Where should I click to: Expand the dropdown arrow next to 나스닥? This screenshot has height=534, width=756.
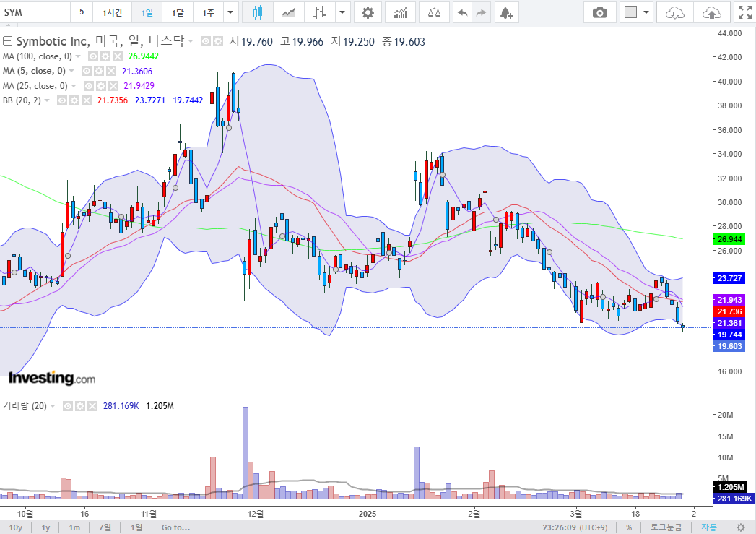tap(191, 41)
